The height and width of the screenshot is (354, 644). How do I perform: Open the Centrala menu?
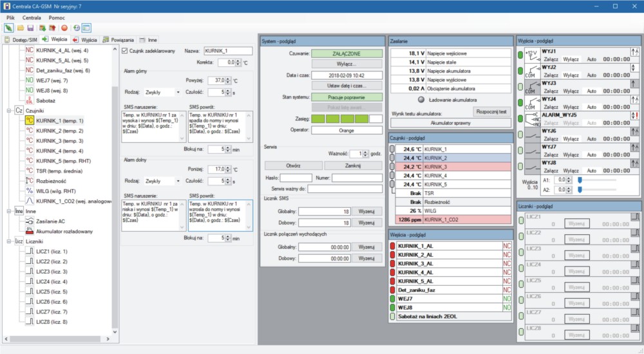pos(32,17)
